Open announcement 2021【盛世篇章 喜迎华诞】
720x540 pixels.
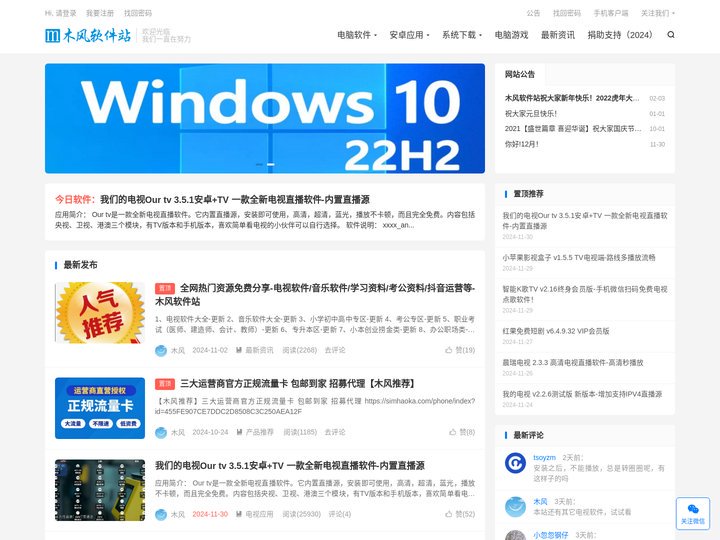click(573, 129)
